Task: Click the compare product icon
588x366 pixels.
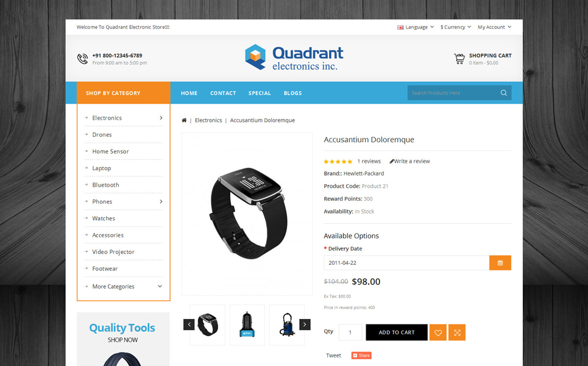Action: (x=457, y=332)
